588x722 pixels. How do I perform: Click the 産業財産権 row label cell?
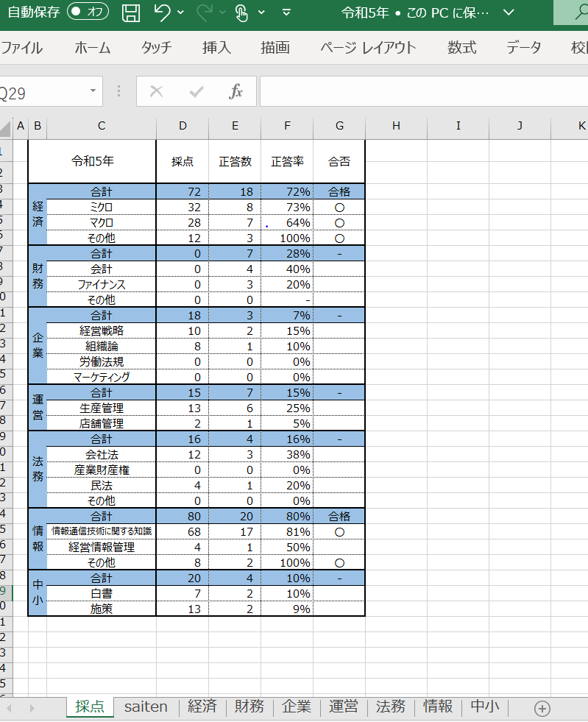click(x=102, y=470)
